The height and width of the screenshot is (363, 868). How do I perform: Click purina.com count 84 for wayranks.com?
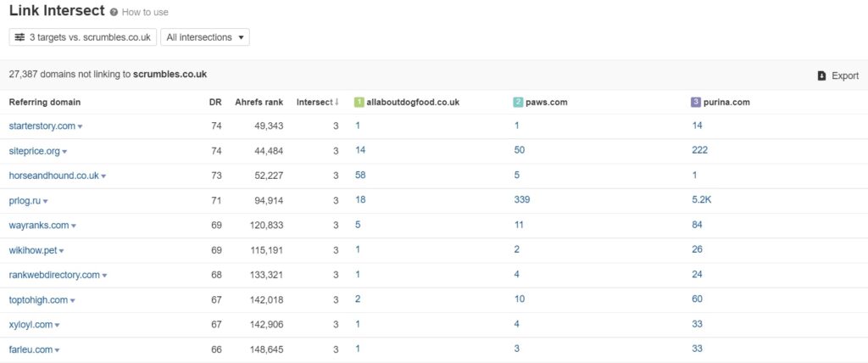[697, 225]
